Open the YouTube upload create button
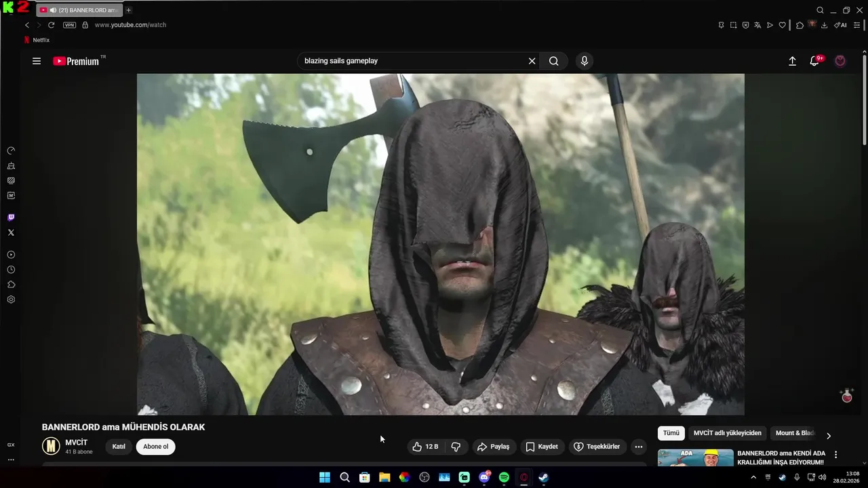The height and width of the screenshot is (488, 868). click(792, 61)
